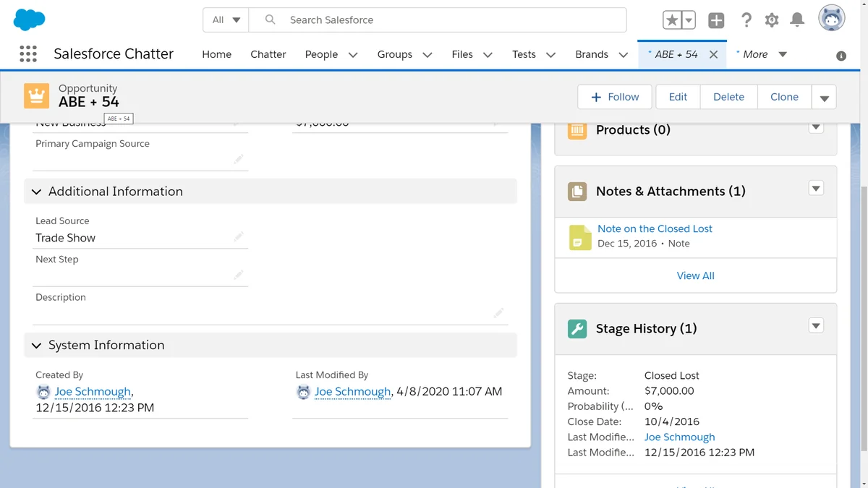Edit Description with the pencil icon
This screenshot has height=488, width=868.
(x=498, y=313)
